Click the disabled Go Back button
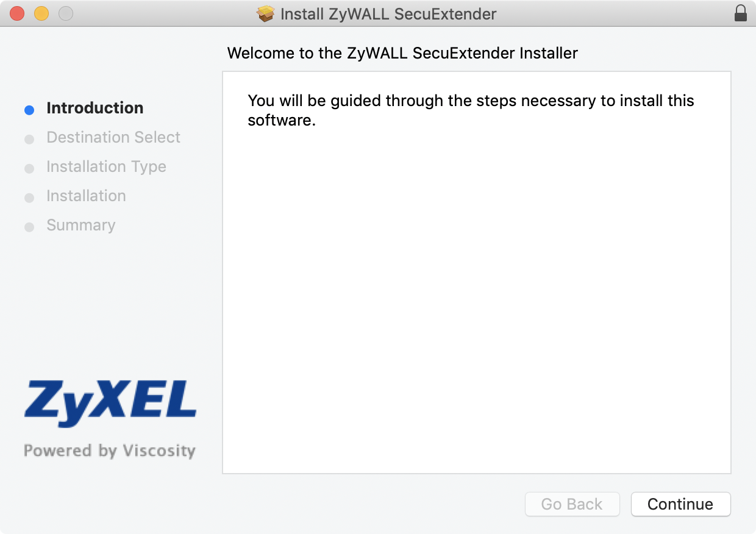Viewport: 756px width, 534px height. point(572,504)
